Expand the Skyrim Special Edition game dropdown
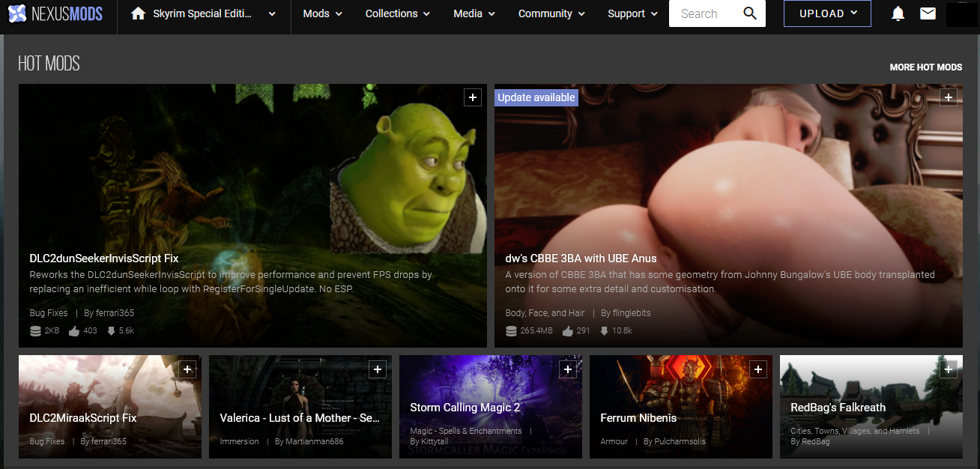Image resolution: width=980 pixels, height=469 pixels. (x=272, y=13)
